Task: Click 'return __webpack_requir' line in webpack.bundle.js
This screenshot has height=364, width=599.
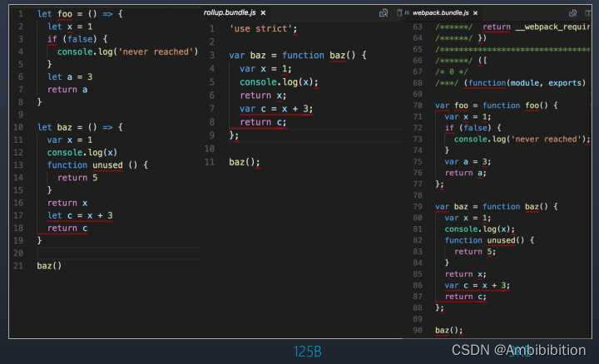Action: [x=536, y=27]
